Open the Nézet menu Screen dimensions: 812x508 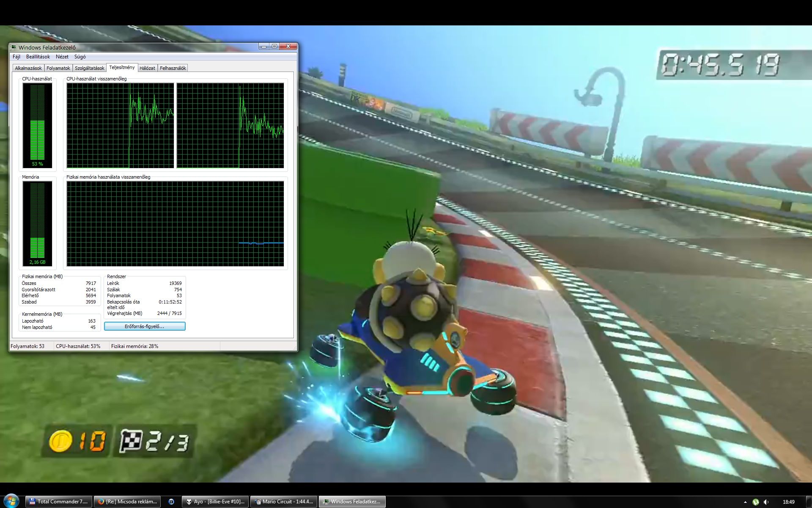[62, 57]
